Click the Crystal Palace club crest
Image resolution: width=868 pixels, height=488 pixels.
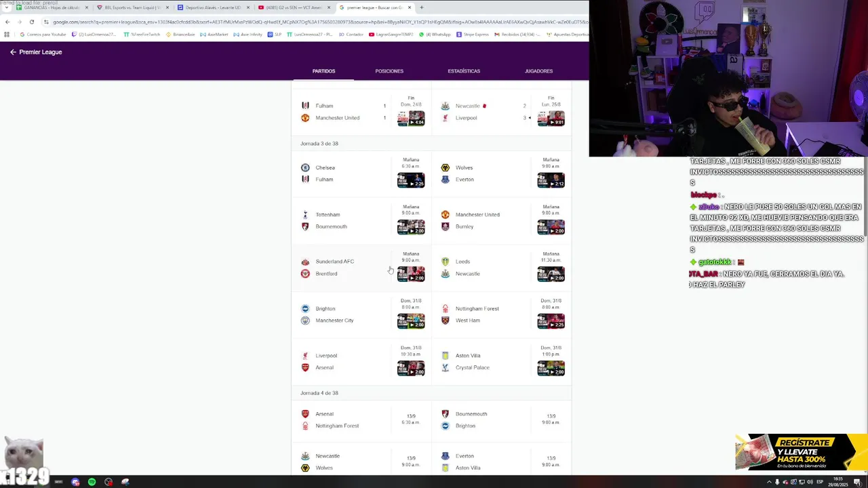(x=445, y=367)
